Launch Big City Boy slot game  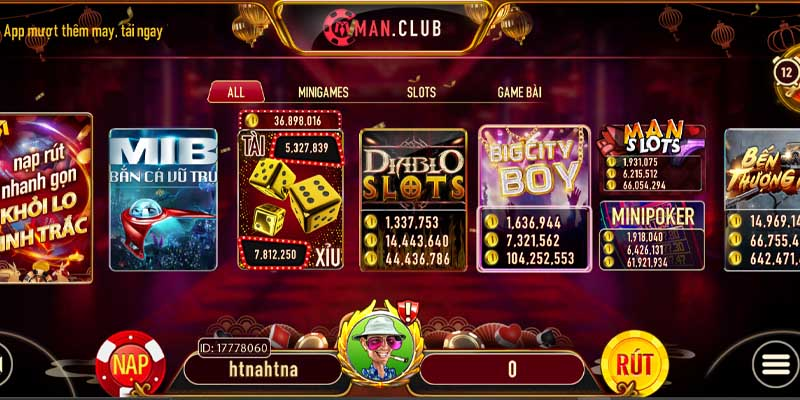point(534,198)
